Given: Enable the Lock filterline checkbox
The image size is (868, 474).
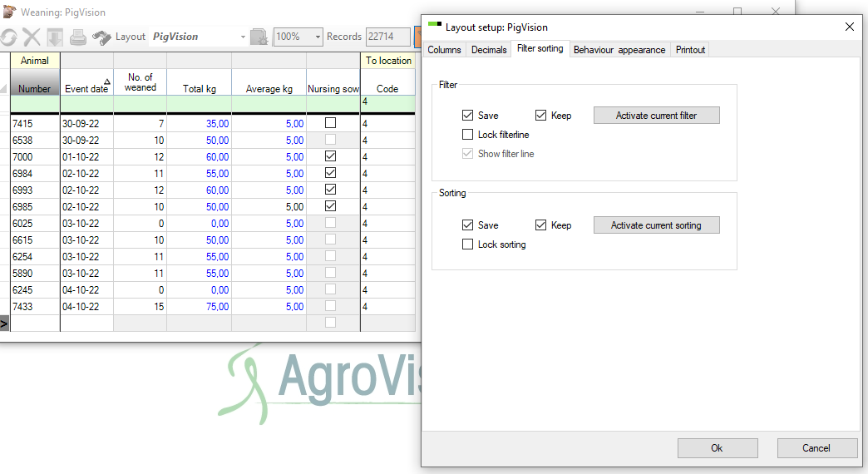Looking at the screenshot, I should coord(468,135).
